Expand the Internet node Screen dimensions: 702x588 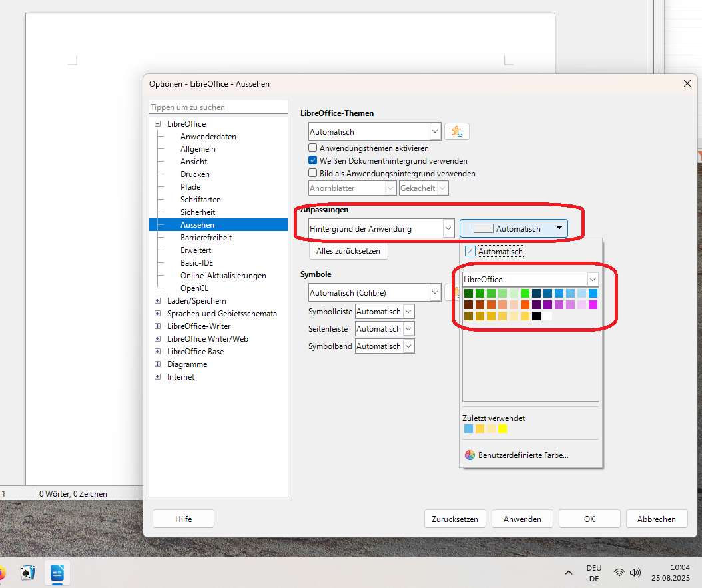(x=158, y=377)
